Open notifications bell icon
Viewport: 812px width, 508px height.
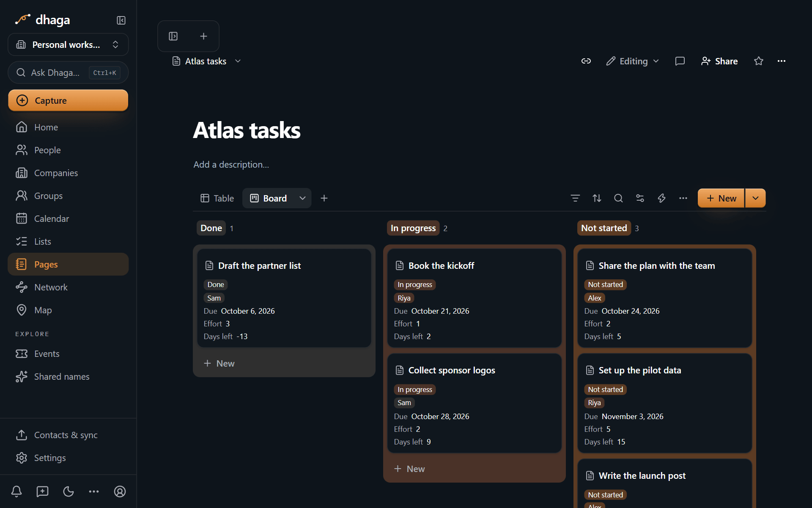coord(16,491)
